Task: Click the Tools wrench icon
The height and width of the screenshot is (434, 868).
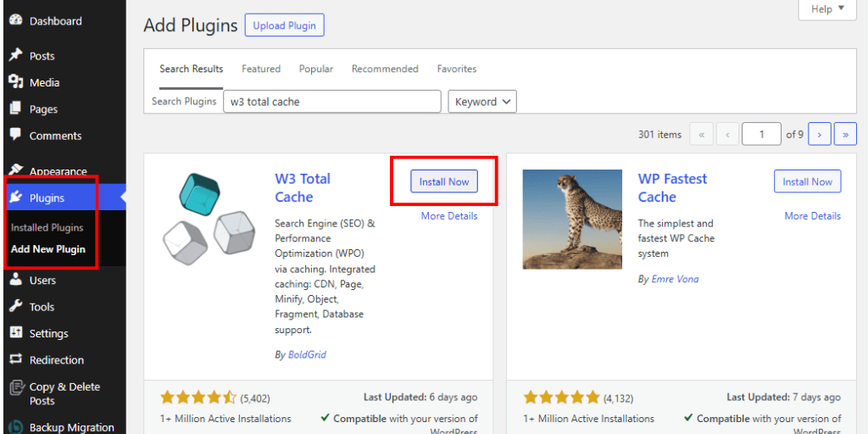Action: pyautogui.click(x=16, y=306)
